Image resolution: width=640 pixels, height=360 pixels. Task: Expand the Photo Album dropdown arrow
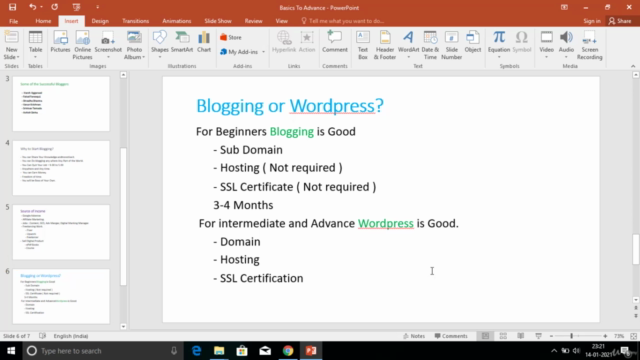(144, 57)
